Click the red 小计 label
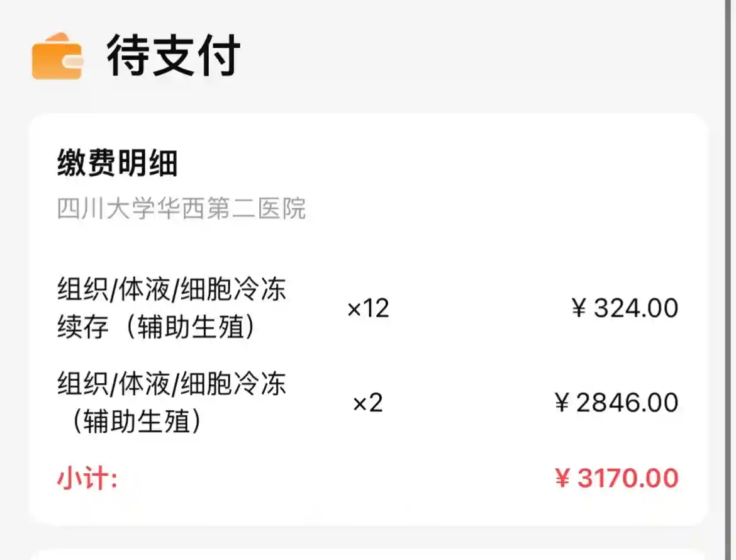Viewport: 736px width, 560px height. click(87, 479)
